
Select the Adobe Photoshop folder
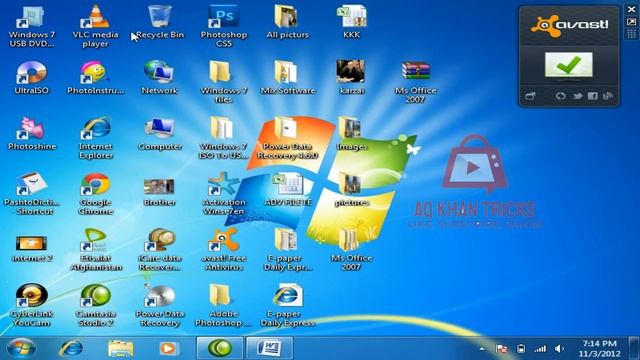224,305
